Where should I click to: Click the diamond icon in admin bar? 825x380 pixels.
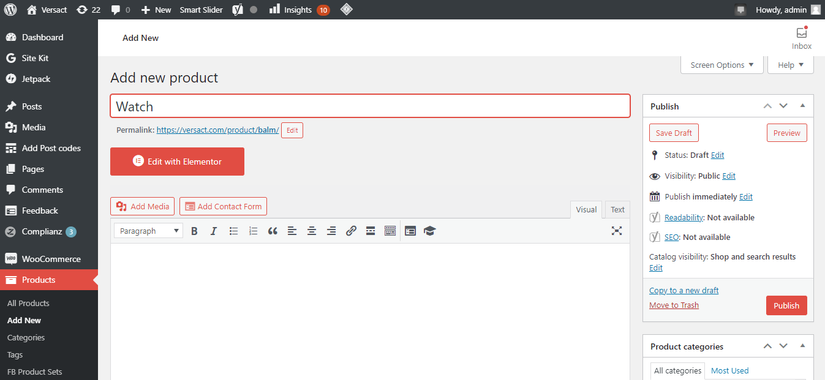pos(346,9)
